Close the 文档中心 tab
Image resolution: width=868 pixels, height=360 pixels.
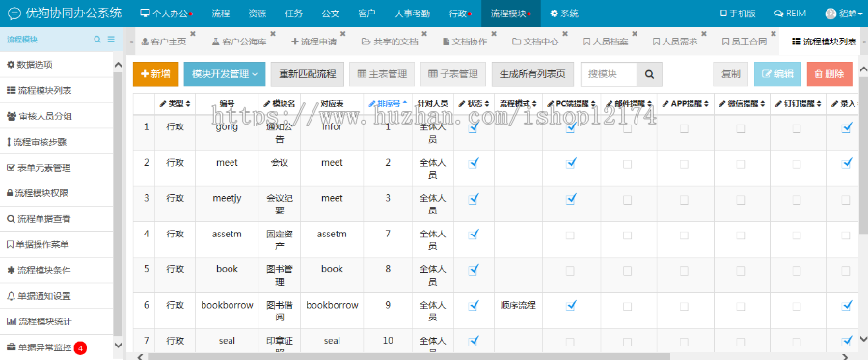point(564,33)
